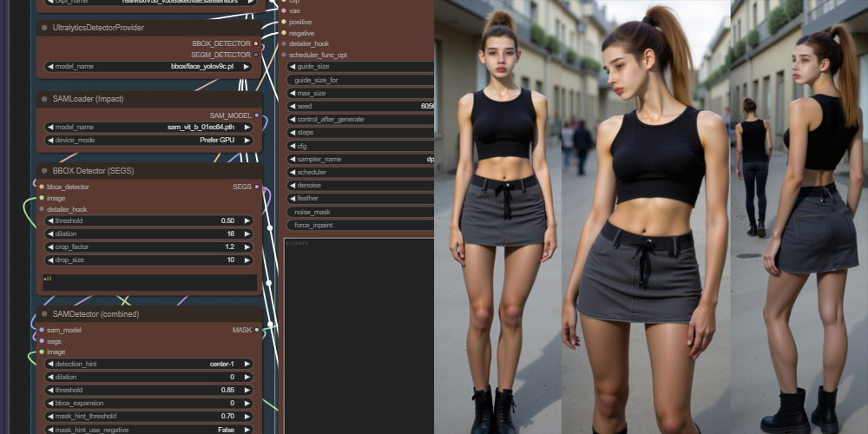Screen dimensions: 868x434
Task: Click the close-up middle image of the woman
Action: [x=646, y=217]
